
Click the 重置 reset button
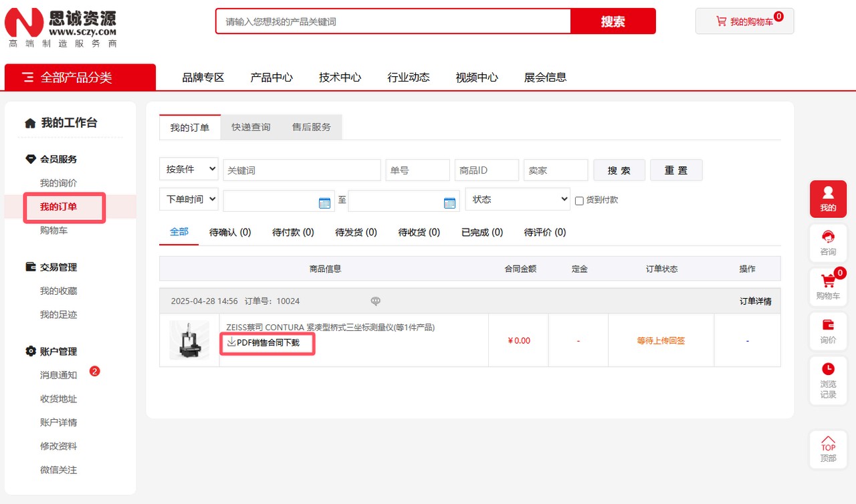(x=676, y=170)
